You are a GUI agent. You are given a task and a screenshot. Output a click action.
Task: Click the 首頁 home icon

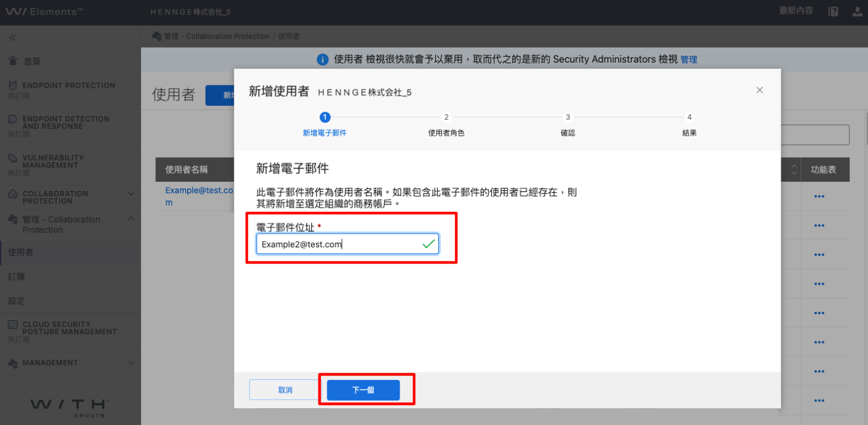tap(12, 61)
